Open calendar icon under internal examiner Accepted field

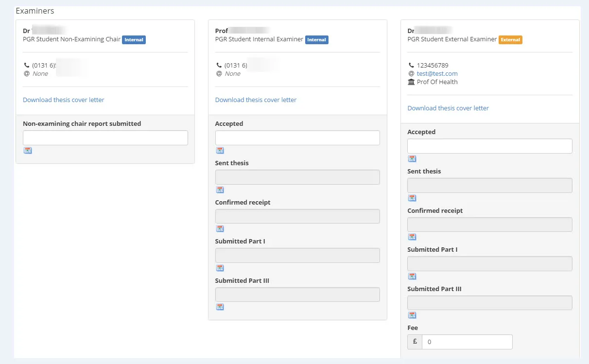pyautogui.click(x=220, y=151)
